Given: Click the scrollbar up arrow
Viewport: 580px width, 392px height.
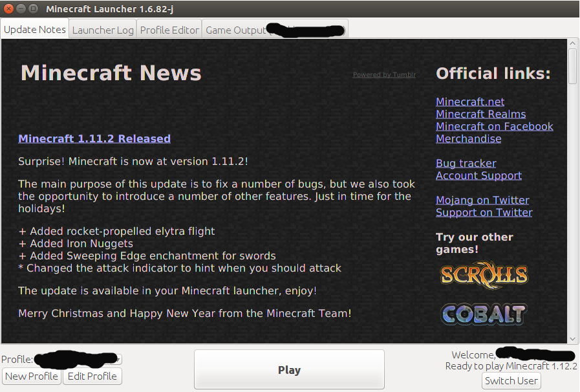Looking at the screenshot, I should pos(573,43).
